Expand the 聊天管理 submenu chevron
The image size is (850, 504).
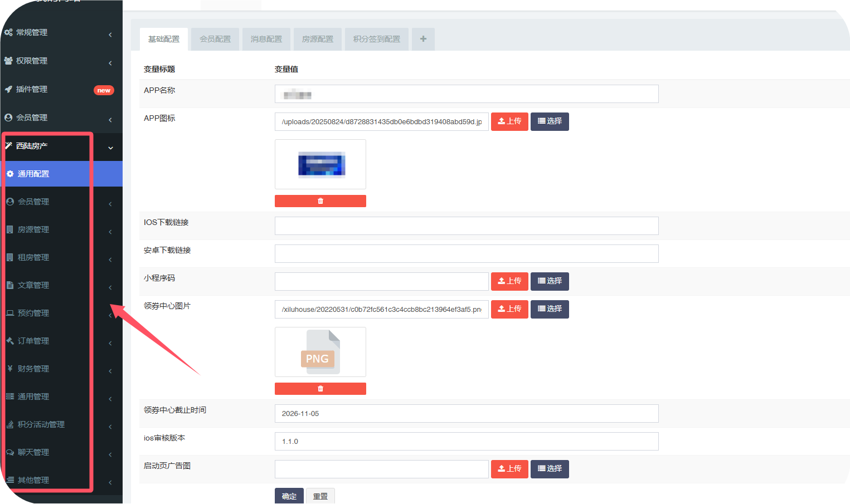110,454
